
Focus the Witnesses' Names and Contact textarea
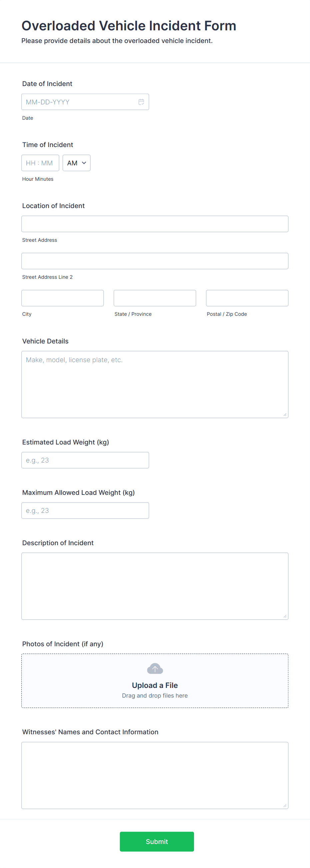click(155, 775)
